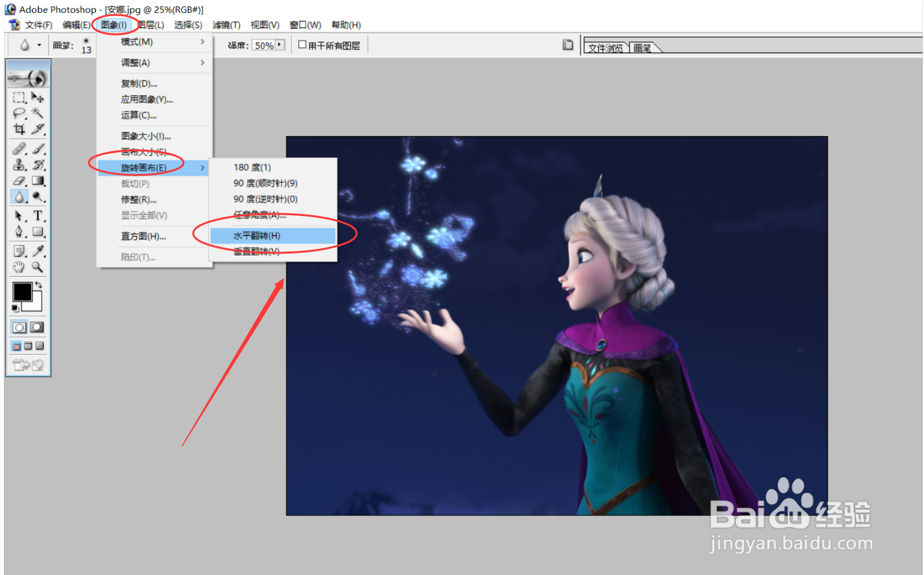The width and height of the screenshot is (924, 575).
Task: Click the black foreground color swatch
Action: tap(22, 292)
